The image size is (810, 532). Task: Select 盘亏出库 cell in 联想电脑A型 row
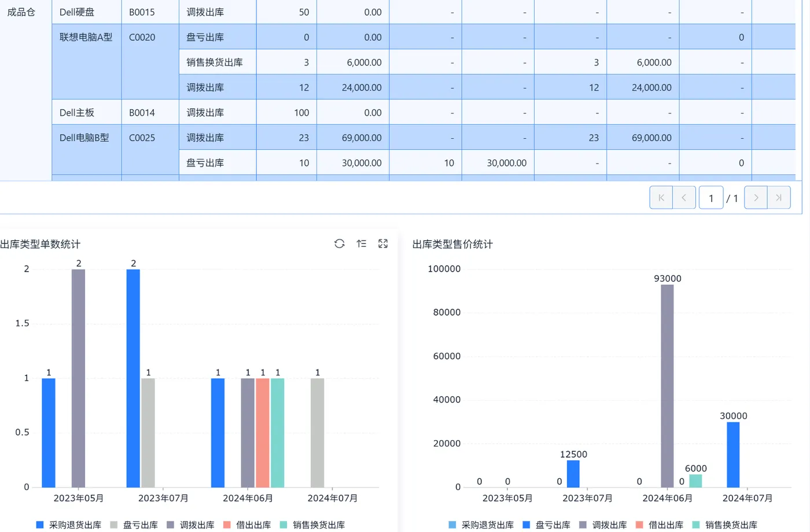218,37
